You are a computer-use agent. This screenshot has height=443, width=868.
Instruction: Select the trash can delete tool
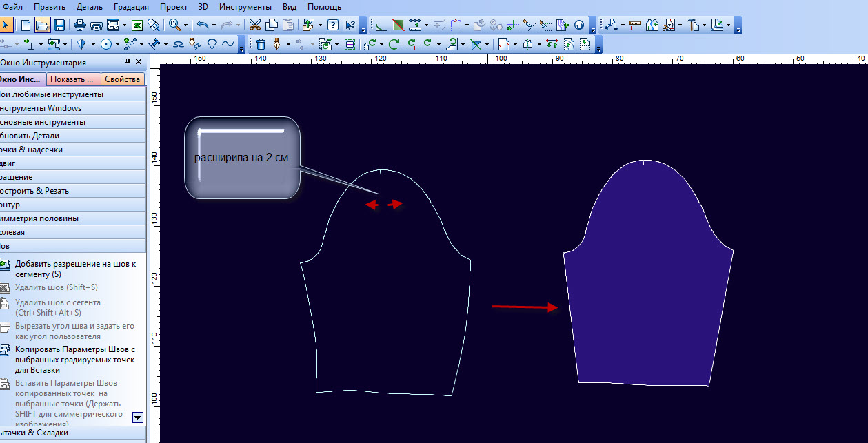pos(261,44)
